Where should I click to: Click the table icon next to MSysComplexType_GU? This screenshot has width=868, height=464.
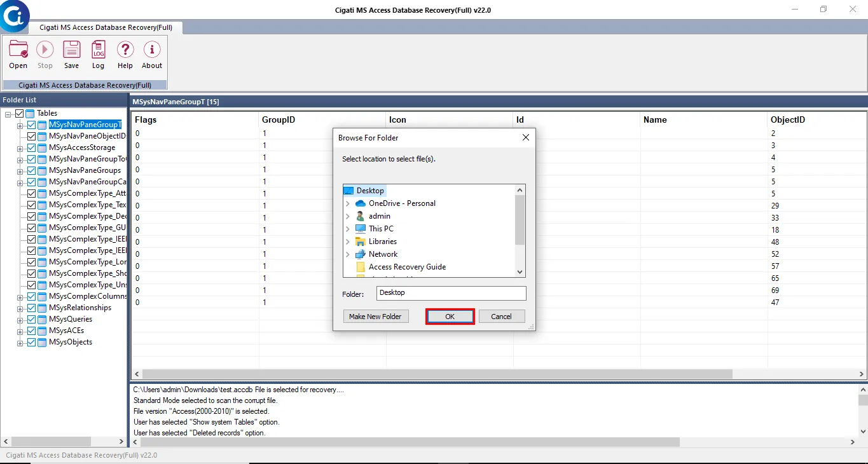43,228
